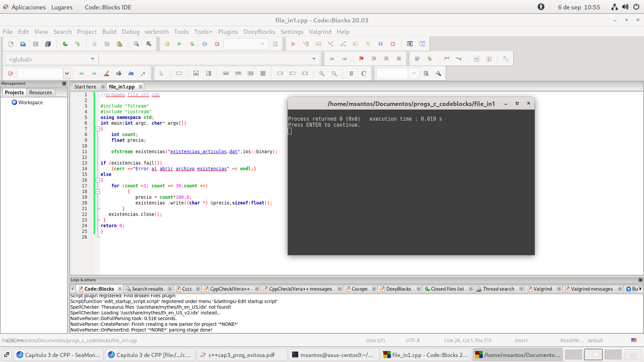Open the Search results log tab

[147, 289]
